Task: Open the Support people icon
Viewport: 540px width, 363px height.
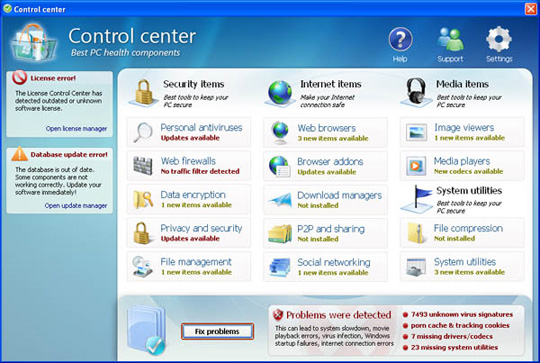Action: pos(450,39)
